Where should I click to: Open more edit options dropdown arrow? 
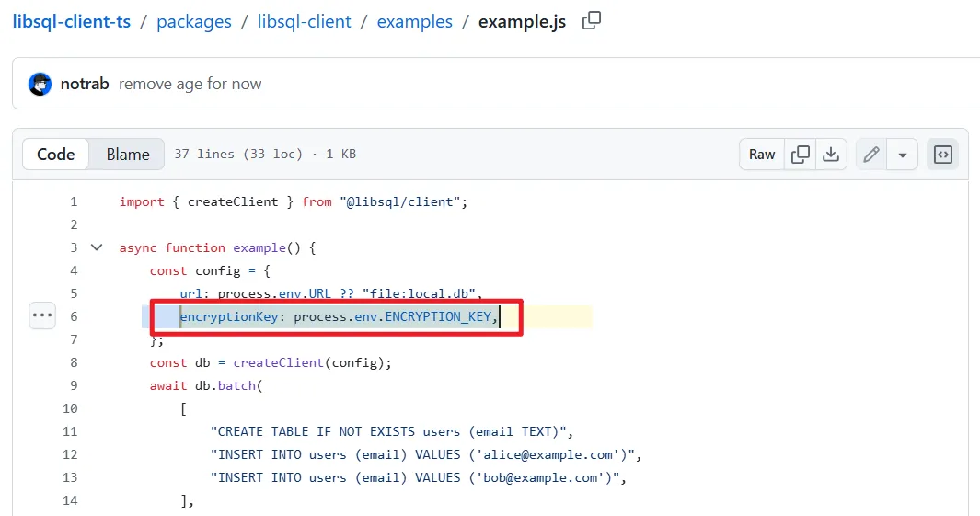tap(902, 155)
